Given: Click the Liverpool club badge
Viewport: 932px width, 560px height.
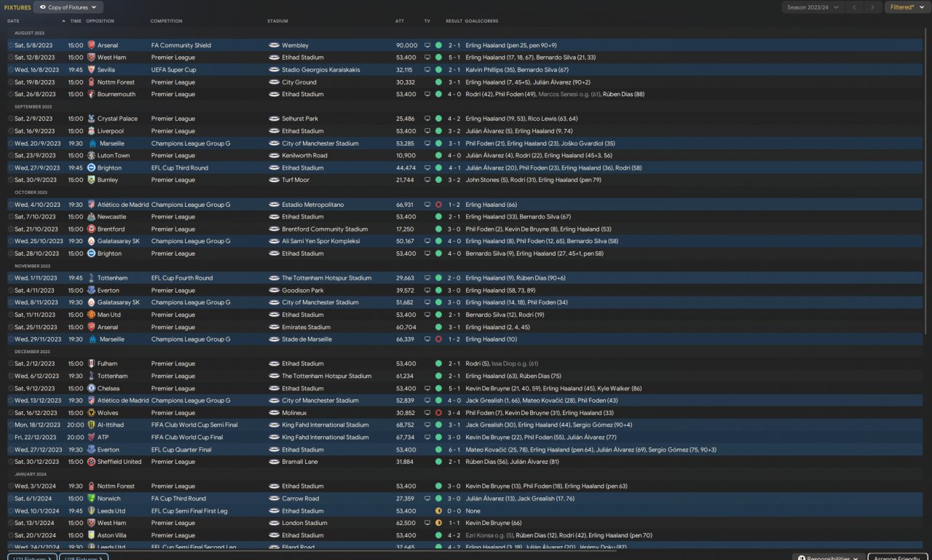Looking at the screenshot, I should (91, 131).
